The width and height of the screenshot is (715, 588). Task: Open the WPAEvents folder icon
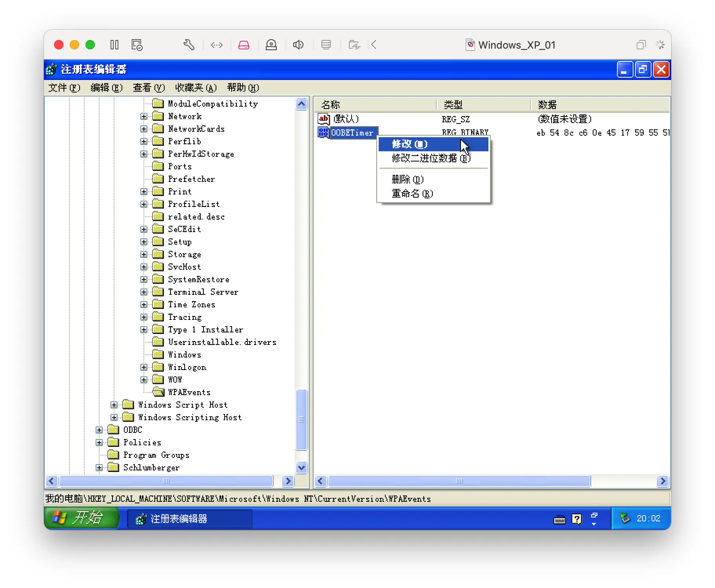coord(158,392)
